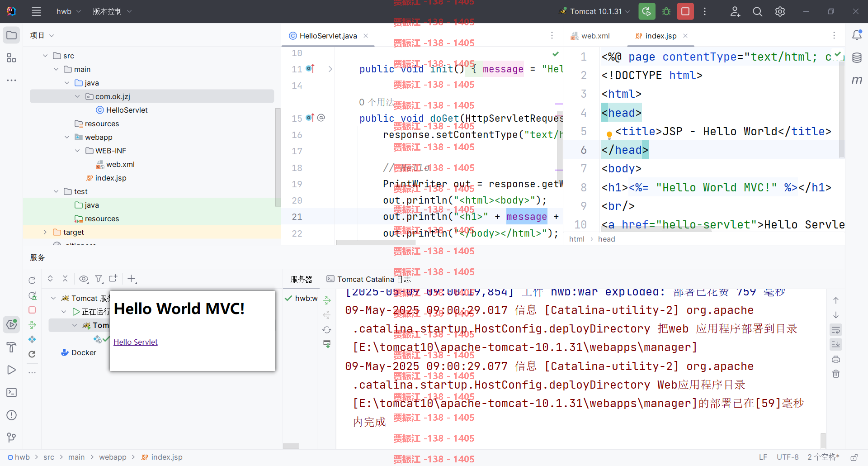868x466 pixels.
Task: Click the Hello Servlet link in preview
Action: (136, 342)
